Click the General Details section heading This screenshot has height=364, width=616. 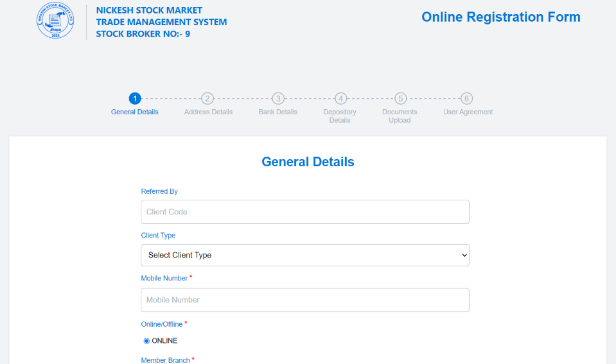point(308,162)
